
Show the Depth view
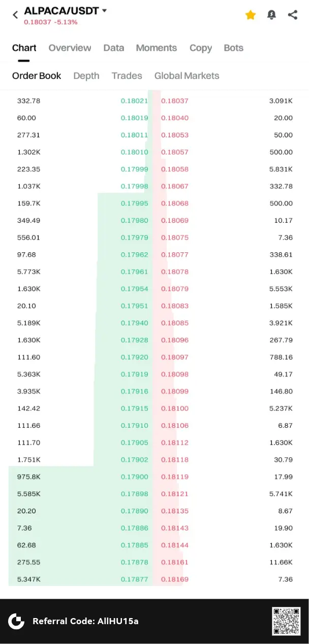pos(86,76)
